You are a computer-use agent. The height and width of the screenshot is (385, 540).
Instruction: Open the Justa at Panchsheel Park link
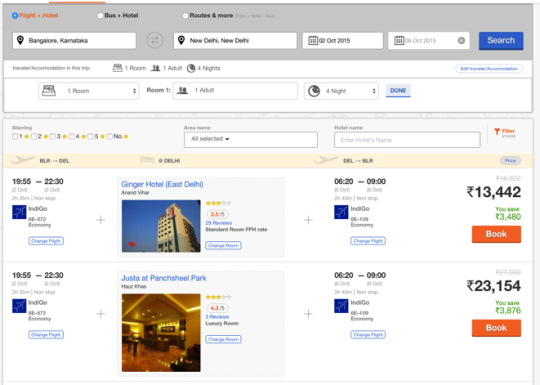coord(164,278)
